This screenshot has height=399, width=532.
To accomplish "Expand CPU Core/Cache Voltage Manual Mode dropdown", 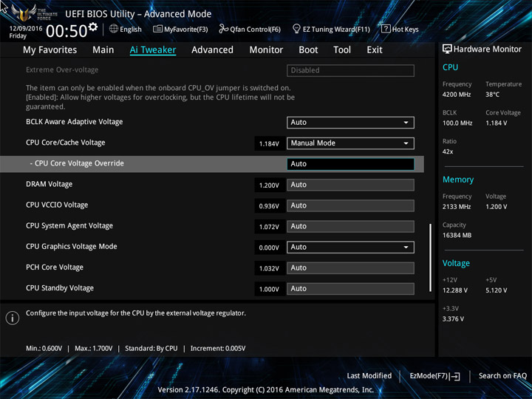I will click(350, 143).
